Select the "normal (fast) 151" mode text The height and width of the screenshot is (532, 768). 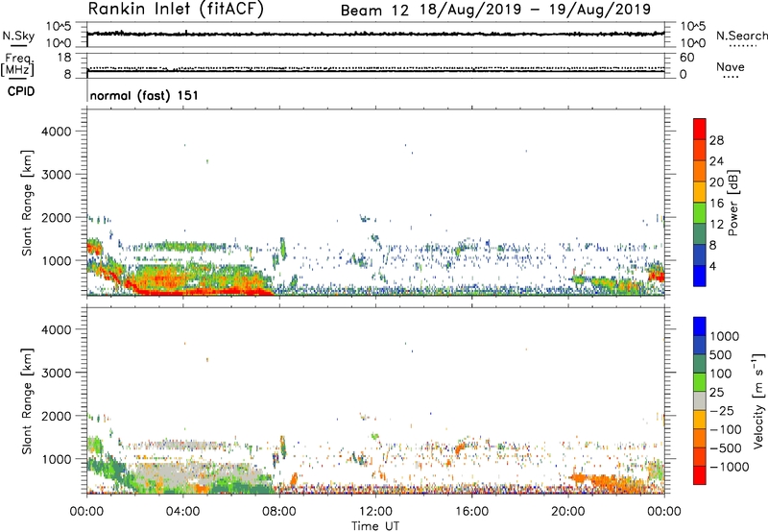pyautogui.click(x=145, y=95)
